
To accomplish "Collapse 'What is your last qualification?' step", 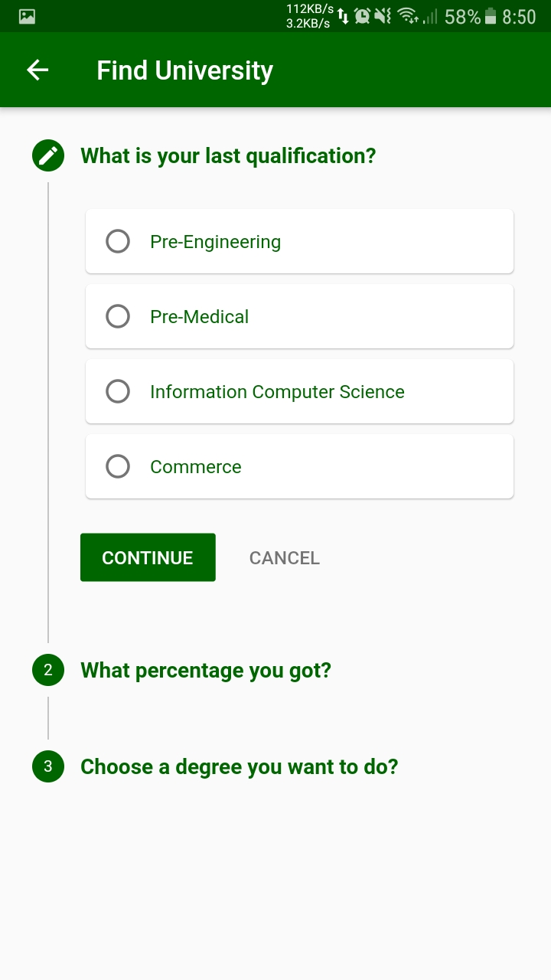I will [228, 156].
